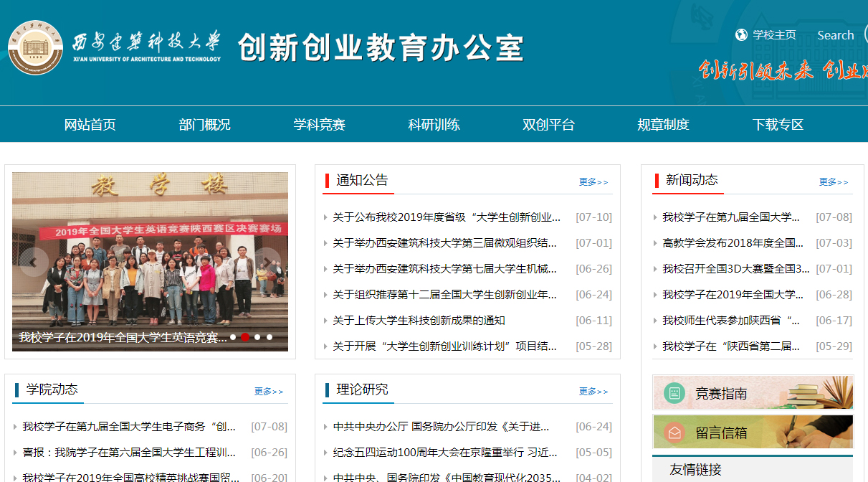Viewport: 868px width, 482px height.
Task: Expand 更多 in the 理论研究 section
Action: [x=593, y=392]
